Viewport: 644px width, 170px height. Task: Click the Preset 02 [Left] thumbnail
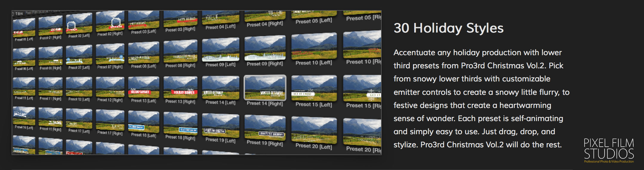[79, 24]
